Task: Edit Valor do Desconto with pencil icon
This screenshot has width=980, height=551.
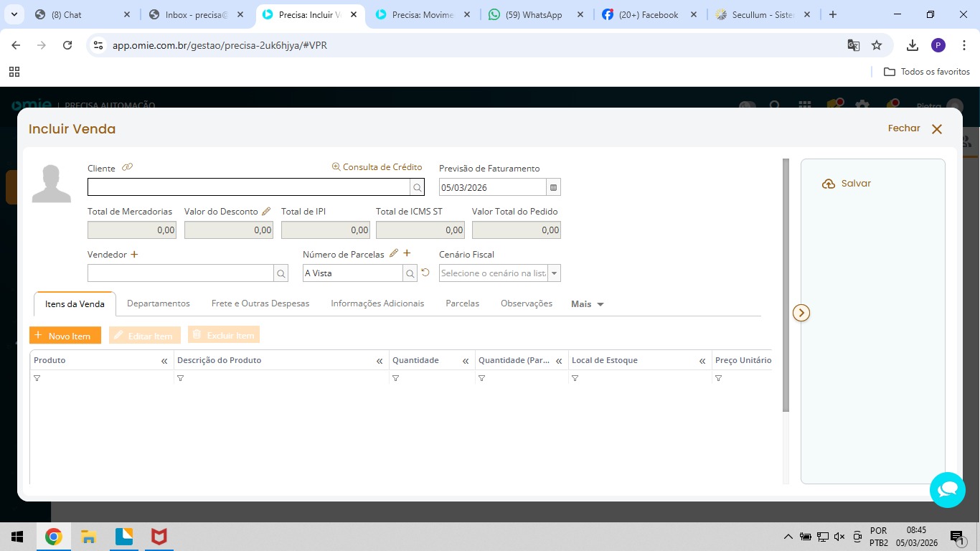Action: click(x=266, y=211)
